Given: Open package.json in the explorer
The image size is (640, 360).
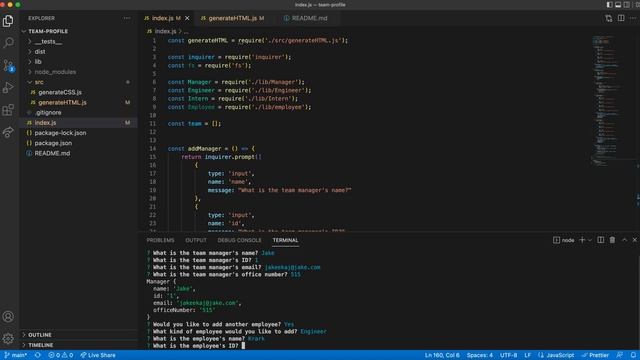Looking at the screenshot, I should [53, 143].
